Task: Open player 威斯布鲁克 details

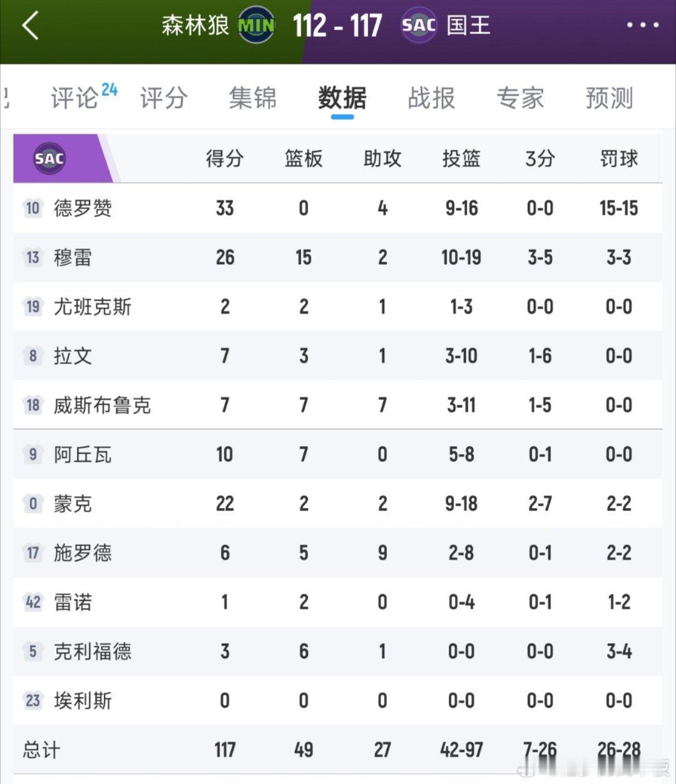Action: click(102, 405)
